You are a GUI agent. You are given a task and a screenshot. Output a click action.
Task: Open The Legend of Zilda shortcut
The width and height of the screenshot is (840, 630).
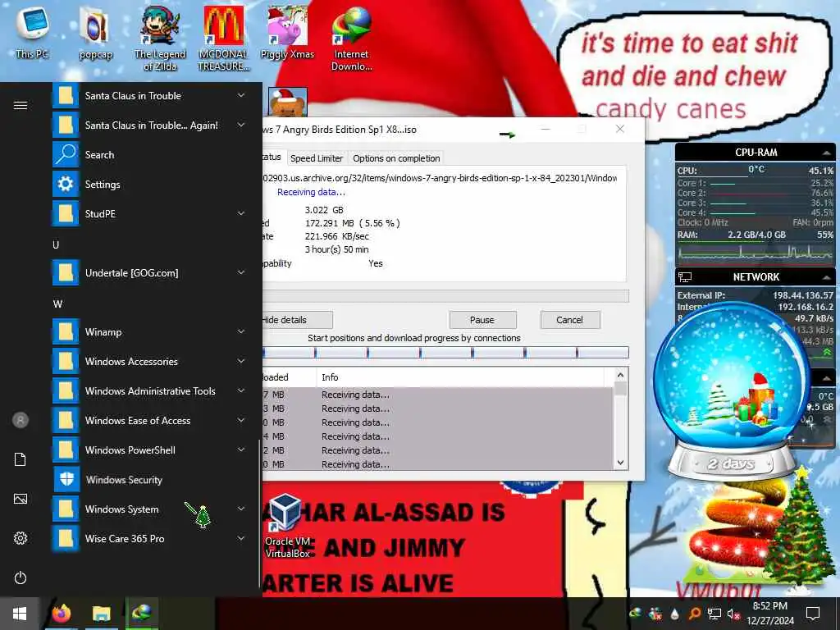point(160,38)
